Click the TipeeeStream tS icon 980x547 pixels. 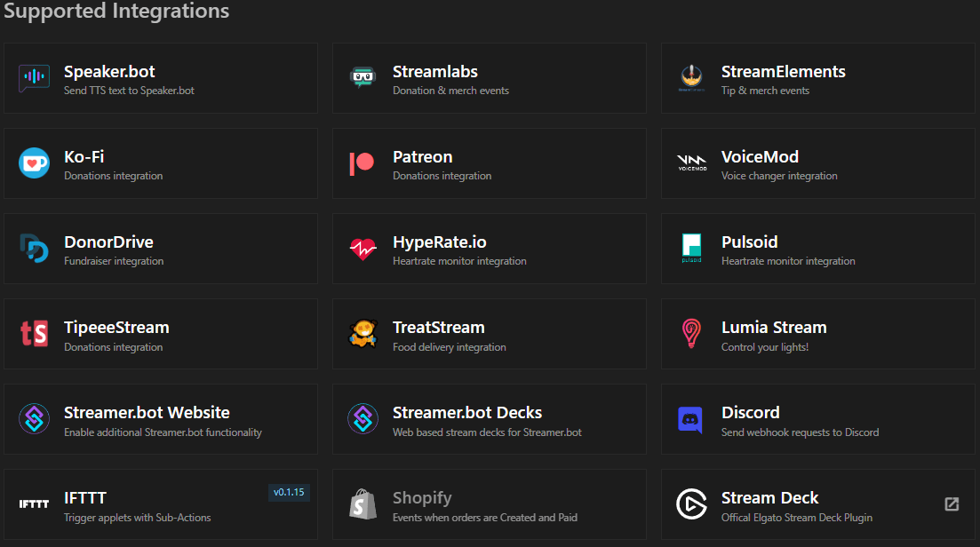pyautogui.click(x=34, y=334)
